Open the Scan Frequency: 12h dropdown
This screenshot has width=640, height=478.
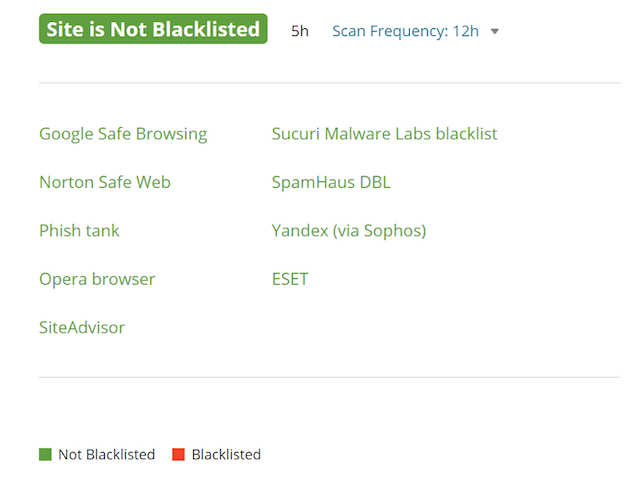[x=405, y=31]
